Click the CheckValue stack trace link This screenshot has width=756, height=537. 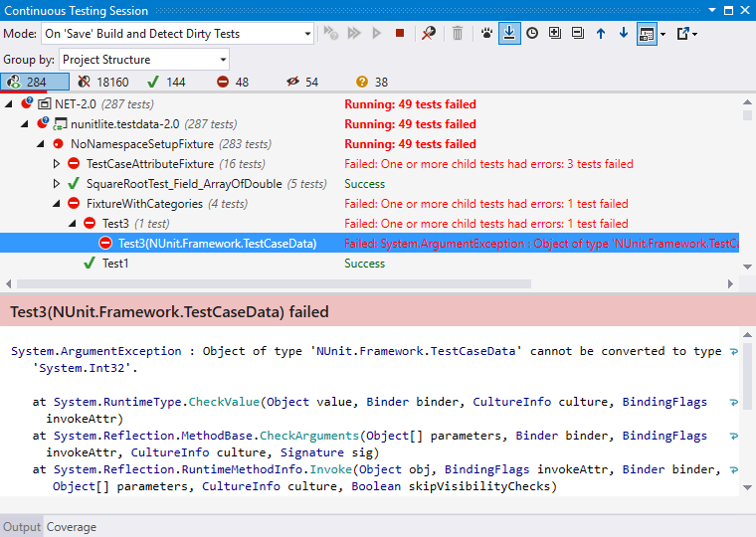coord(224,402)
